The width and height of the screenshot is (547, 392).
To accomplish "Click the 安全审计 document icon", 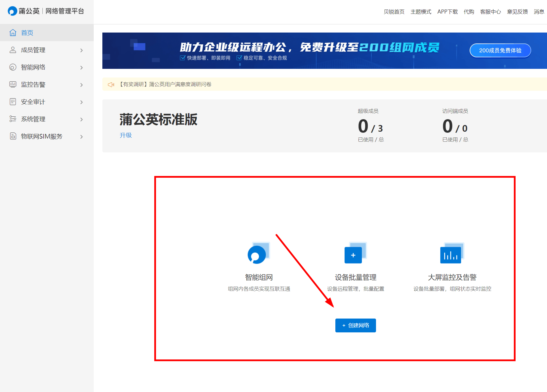I will tap(13, 102).
